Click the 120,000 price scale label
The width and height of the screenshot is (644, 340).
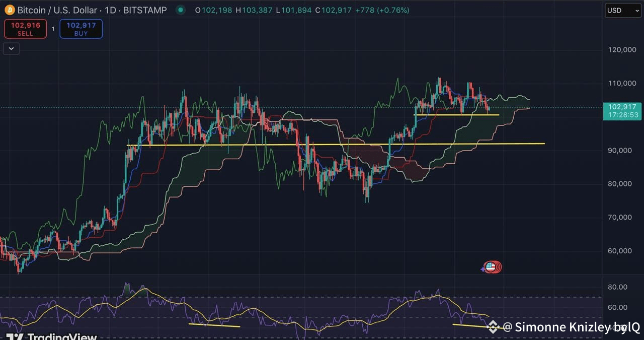coord(622,49)
